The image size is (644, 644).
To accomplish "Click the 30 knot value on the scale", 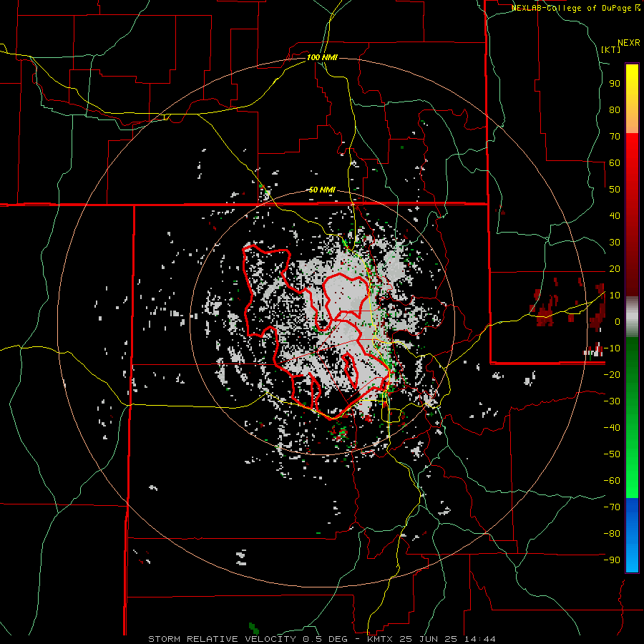I will point(615,243).
